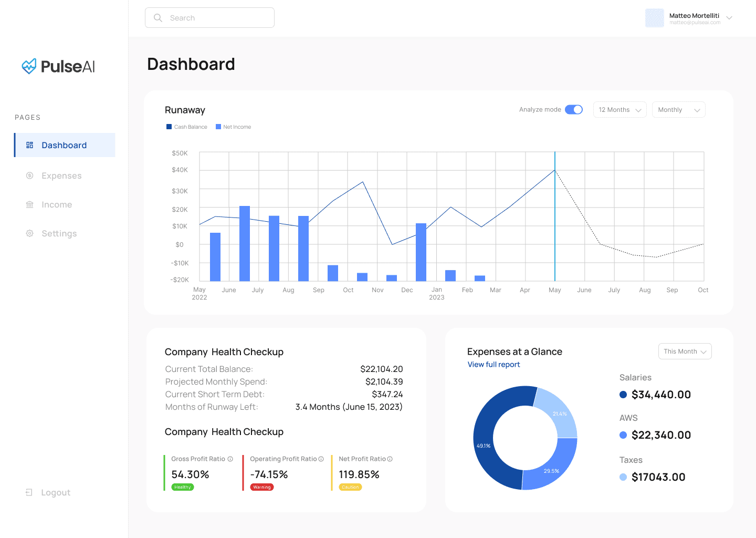Toggle the Analyze mode switch
Screen dimensions: 756x538
click(574, 110)
